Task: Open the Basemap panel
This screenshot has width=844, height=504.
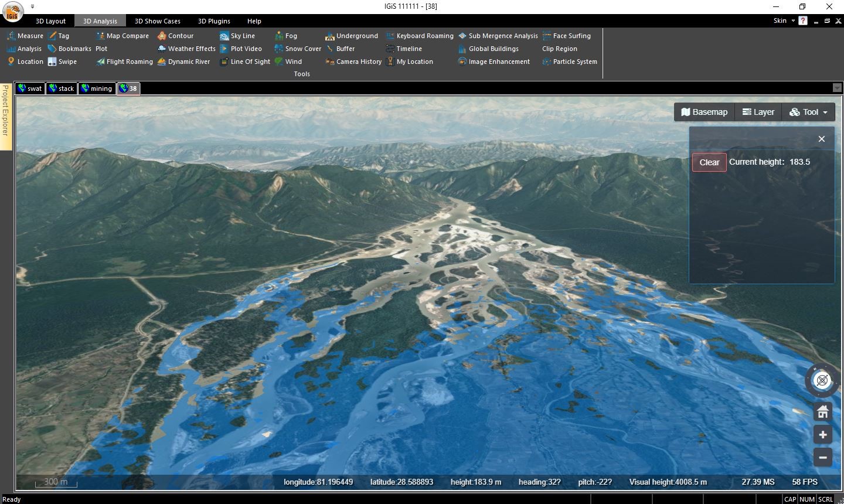Action: pos(704,112)
